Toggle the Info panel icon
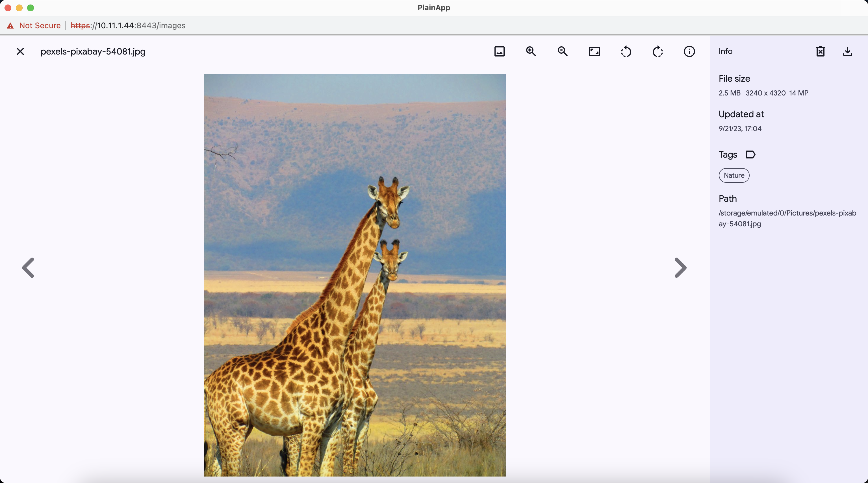 689,51
